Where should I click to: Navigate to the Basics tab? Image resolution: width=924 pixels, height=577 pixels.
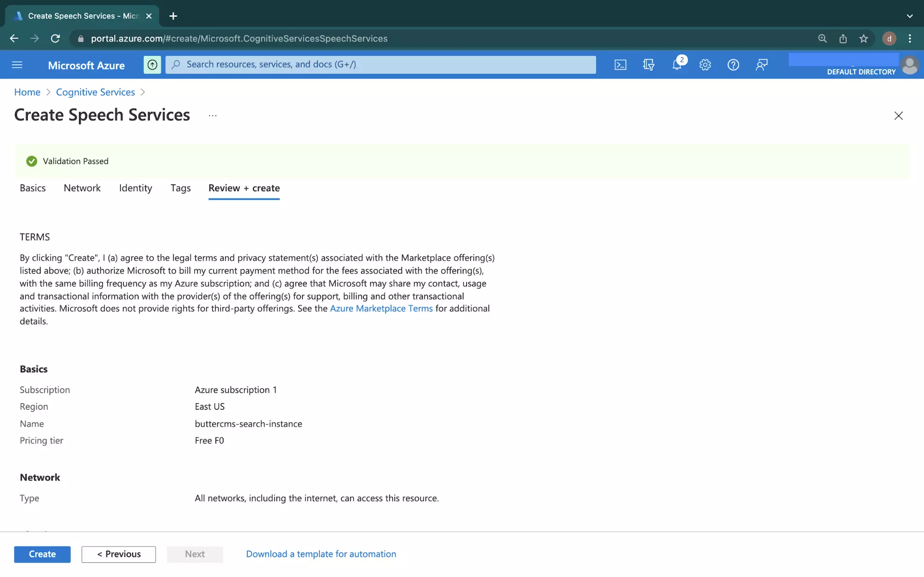pyautogui.click(x=32, y=188)
